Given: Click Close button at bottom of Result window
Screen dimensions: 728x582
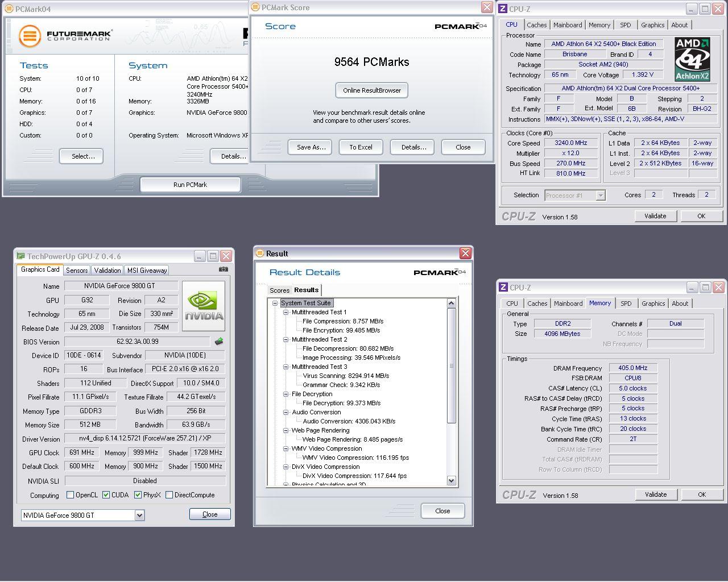Looking at the screenshot, I should click(442, 511).
